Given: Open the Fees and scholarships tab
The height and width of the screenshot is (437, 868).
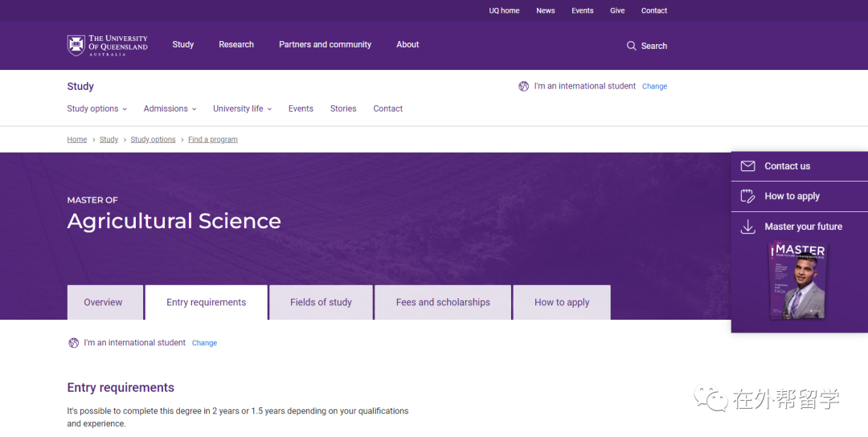Looking at the screenshot, I should point(443,302).
